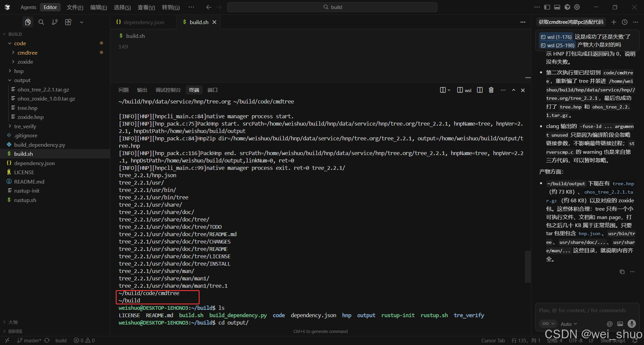Viewport: 644px width, 345px height.
Task: Open the 编辑(E) menu
Action: tap(99, 7)
